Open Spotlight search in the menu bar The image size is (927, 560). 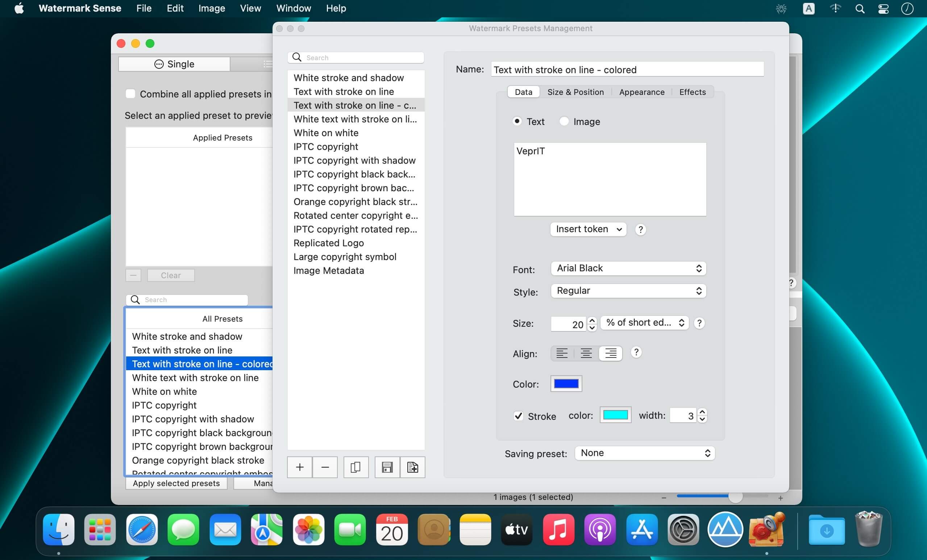tap(860, 9)
